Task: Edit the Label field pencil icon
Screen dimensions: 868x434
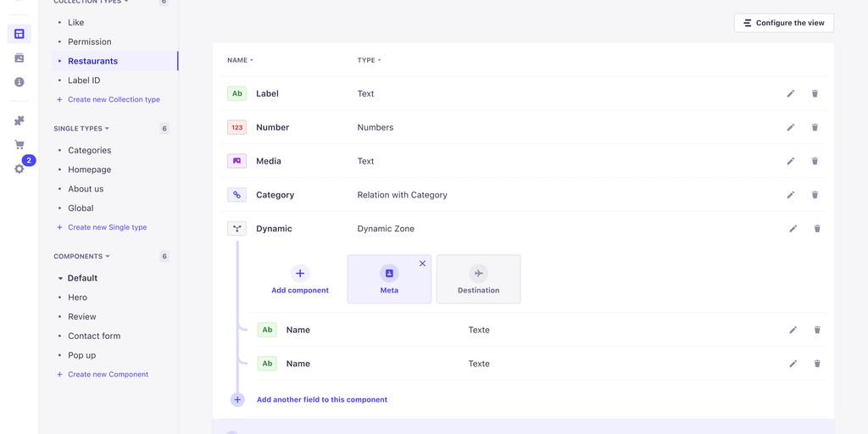Action: pos(791,94)
